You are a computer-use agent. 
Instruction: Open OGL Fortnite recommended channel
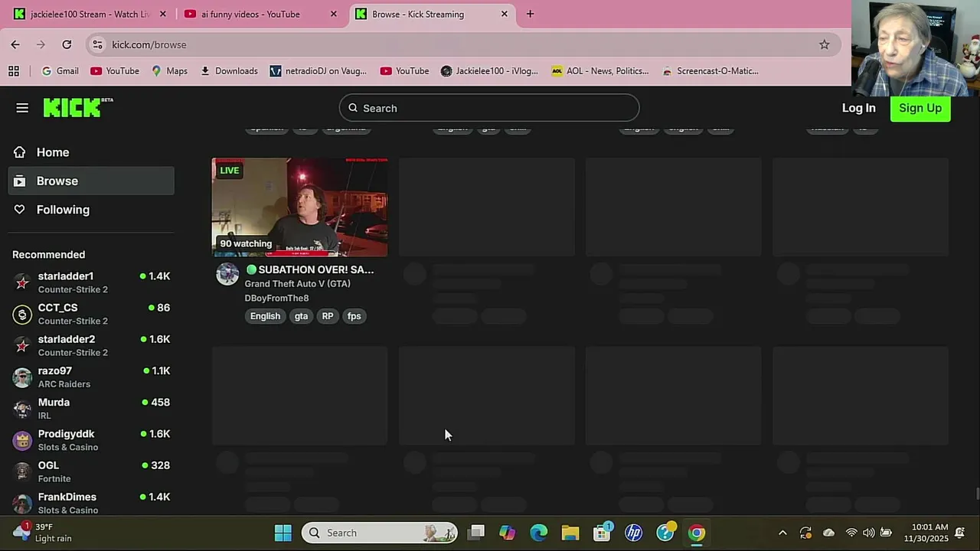click(x=91, y=471)
